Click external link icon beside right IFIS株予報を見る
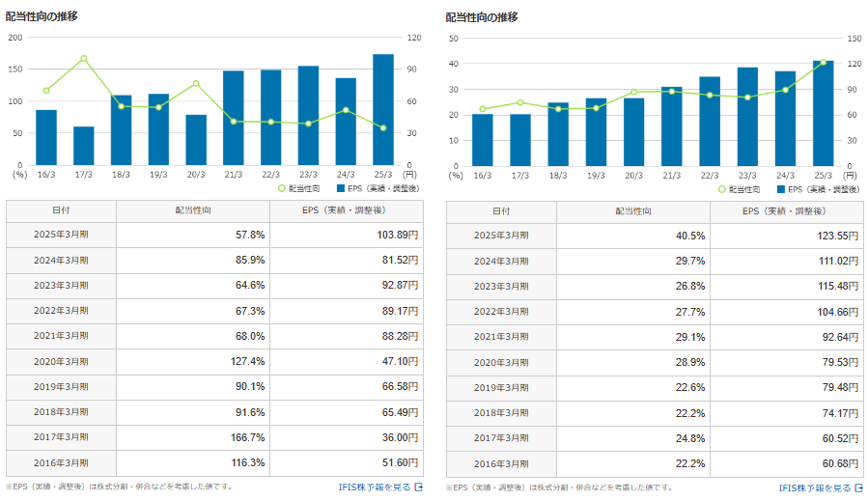 pyautogui.click(x=858, y=488)
